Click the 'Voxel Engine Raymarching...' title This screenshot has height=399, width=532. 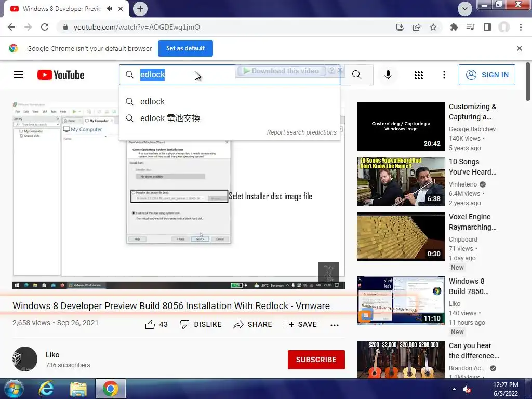coord(472,222)
